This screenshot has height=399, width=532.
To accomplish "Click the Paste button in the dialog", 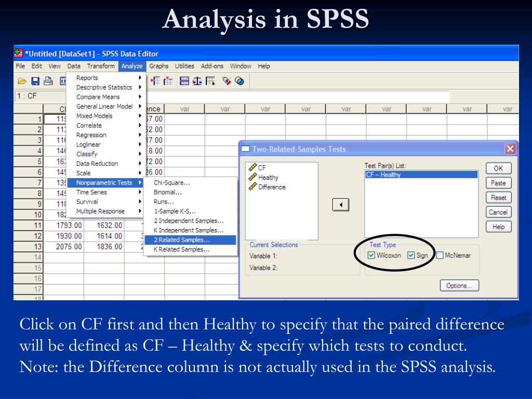I will click(x=498, y=183).
